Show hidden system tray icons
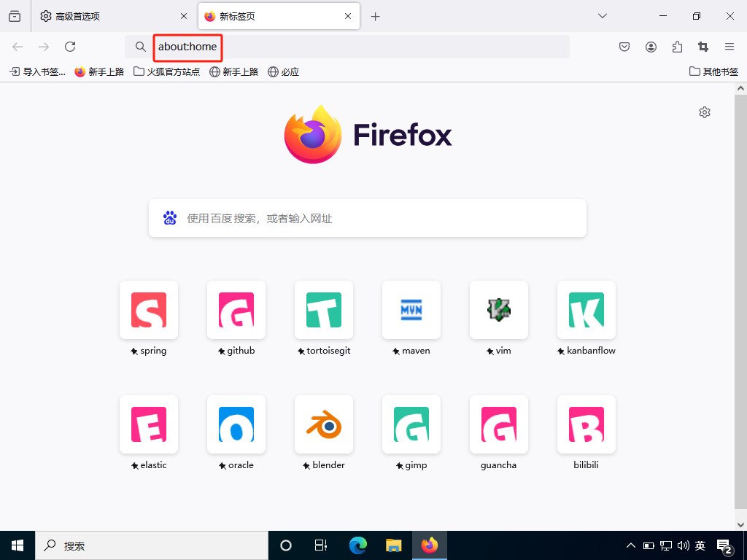Viewport: 747px width, 560px height. pos(631,545)
